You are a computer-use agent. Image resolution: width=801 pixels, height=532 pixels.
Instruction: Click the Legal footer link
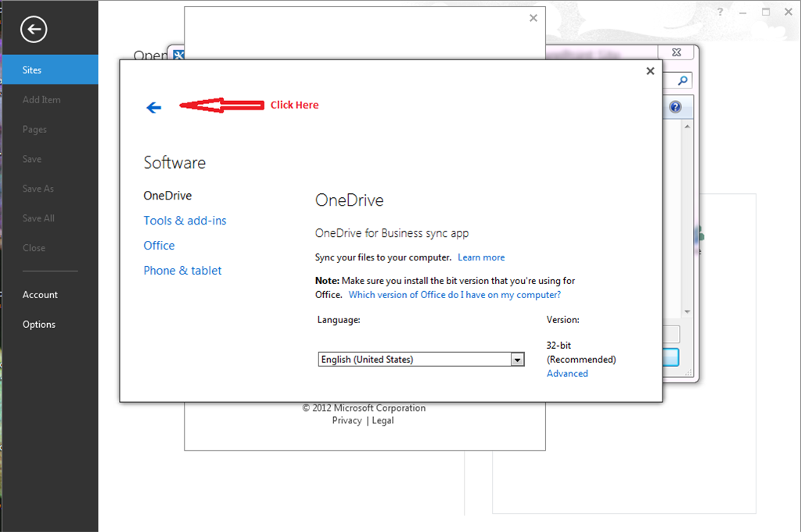coord(383,421)
